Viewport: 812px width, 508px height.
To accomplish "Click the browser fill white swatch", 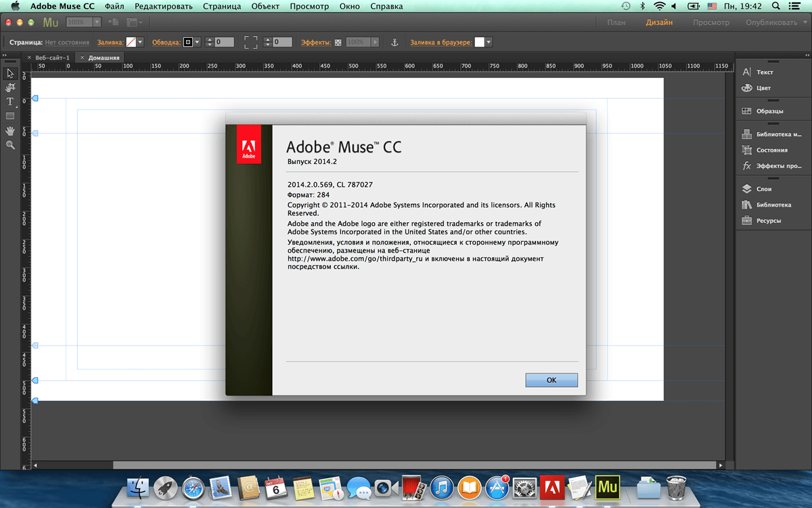I will tap(479, 42).
